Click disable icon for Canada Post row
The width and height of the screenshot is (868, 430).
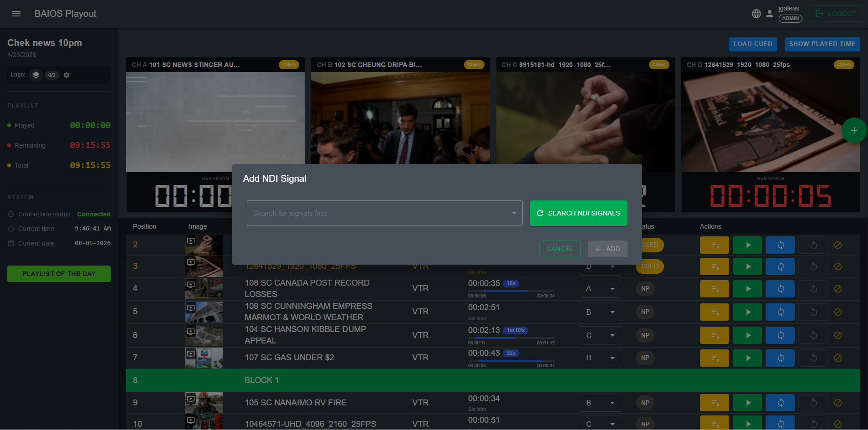(837, 289)
